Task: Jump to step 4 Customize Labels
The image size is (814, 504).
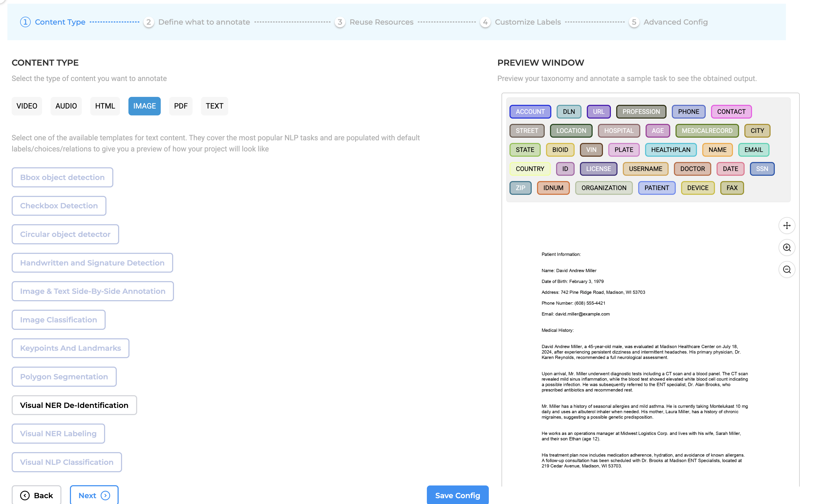Action: 527,22
